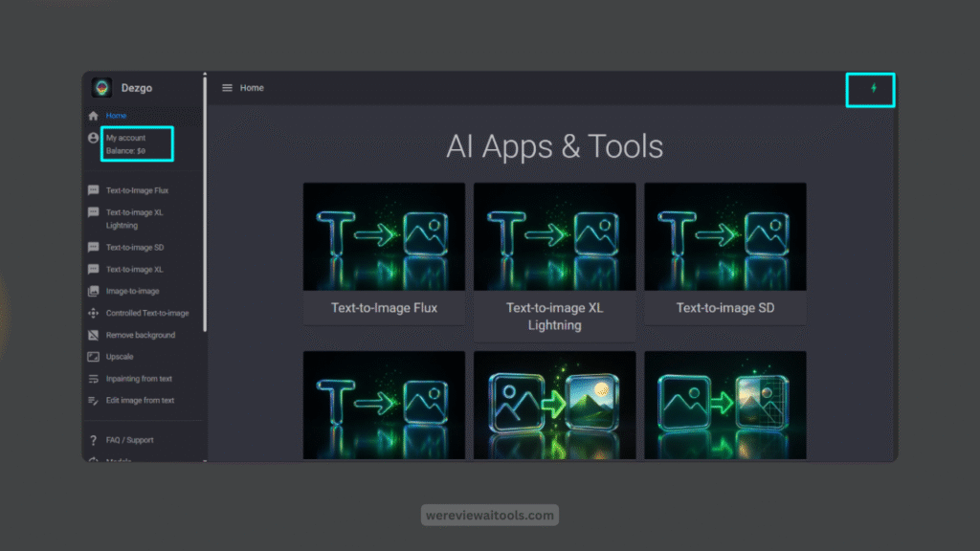
Task: Click the Edit image from text icon
Action: (x=93, y=401)
